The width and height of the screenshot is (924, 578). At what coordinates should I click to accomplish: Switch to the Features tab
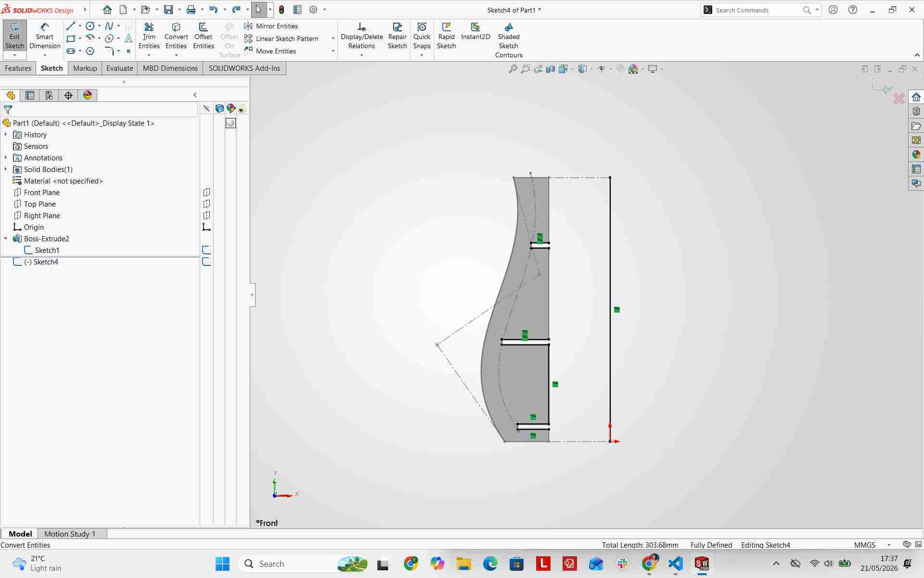(18, 68)
